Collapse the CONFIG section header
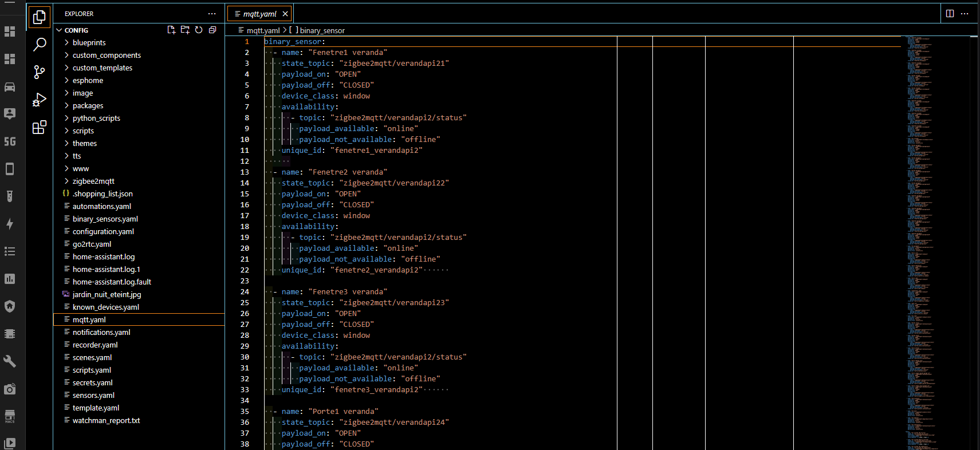 76,30
